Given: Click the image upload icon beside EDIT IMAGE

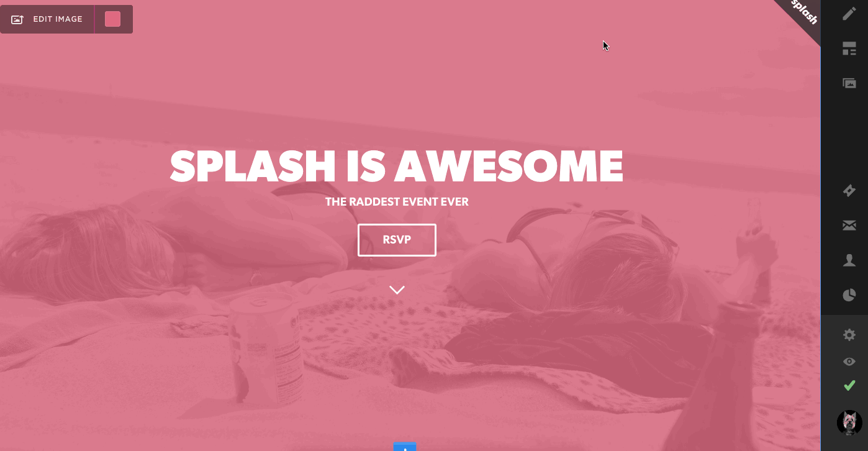Looking at the screenshot, I should tap(17, 19).
